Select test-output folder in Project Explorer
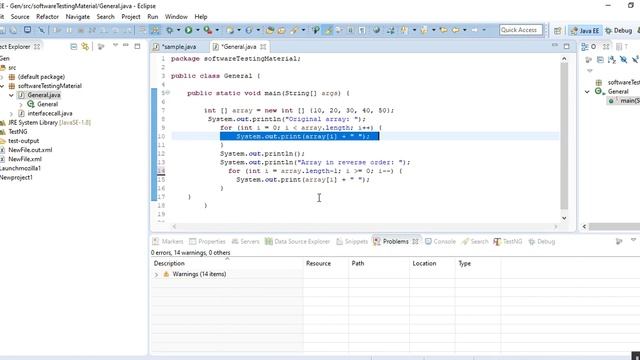Image resolution: width=640 pixels, height=360 pixels. [x=24, y=141]
